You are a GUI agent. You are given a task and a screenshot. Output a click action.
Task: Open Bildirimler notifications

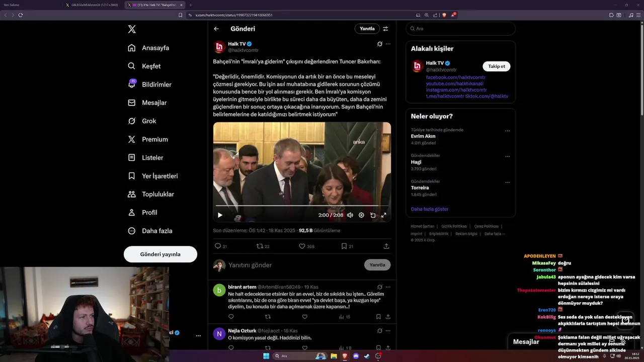click(149, 84)
